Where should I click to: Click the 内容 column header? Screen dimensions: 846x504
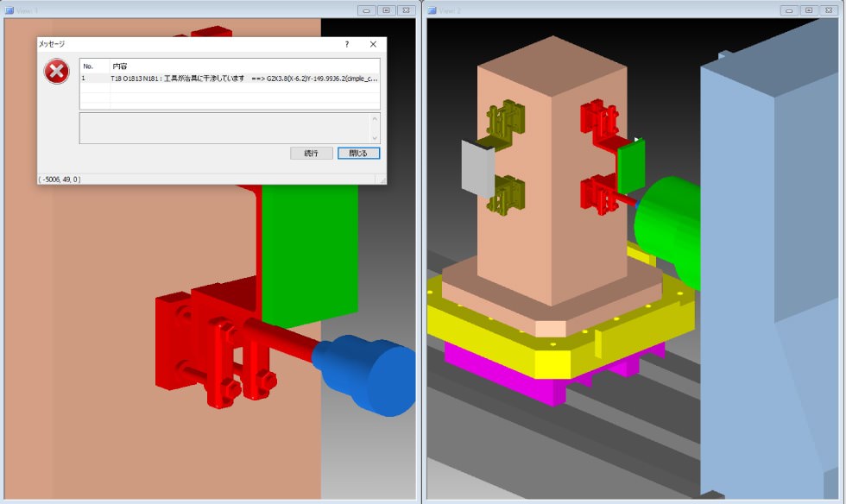pos(121,66)
